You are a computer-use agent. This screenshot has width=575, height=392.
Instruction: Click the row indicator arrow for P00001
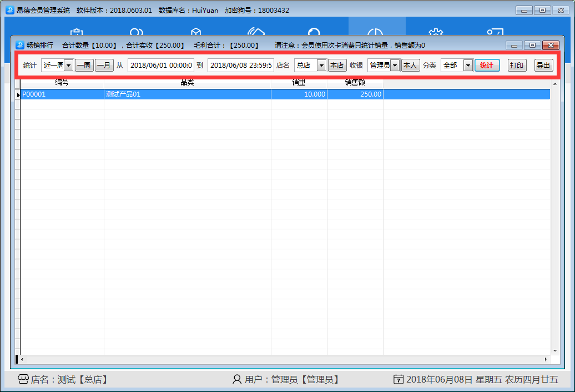coord(18,94)
